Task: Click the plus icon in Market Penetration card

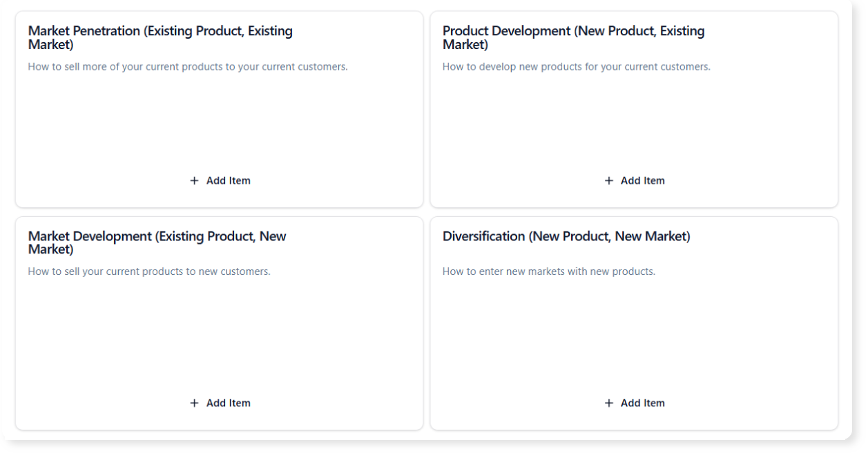Action: tap(194, 181)
